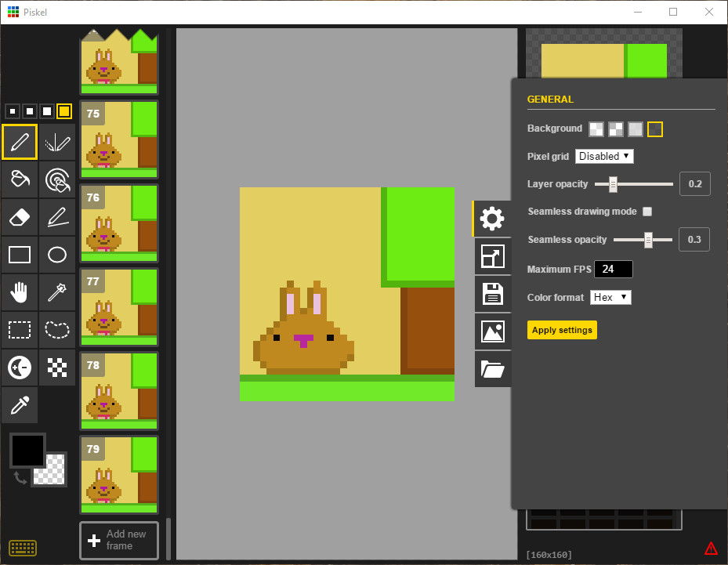This screenshot has width=728, height=565.
Task: Click Add new frame button
Action: tap(119, 541)
